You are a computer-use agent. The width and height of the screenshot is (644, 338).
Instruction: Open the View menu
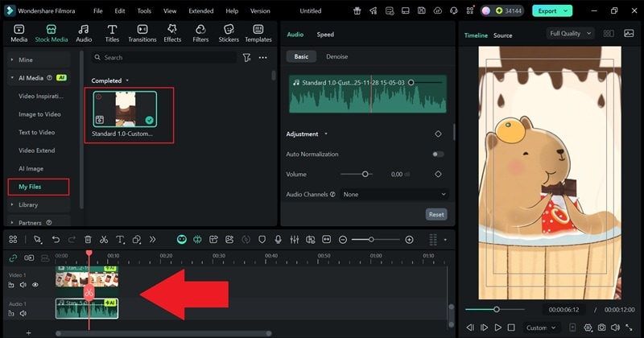(x=170, y=11)
